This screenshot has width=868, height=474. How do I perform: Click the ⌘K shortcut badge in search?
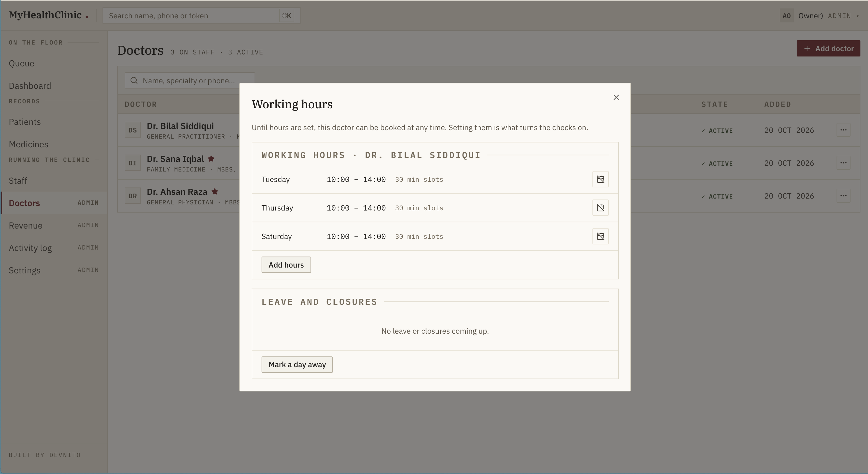[286, 16]
